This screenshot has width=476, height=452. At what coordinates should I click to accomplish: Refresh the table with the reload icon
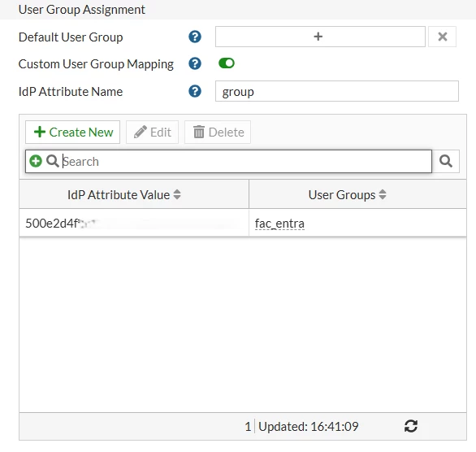(x=411, y=426)
